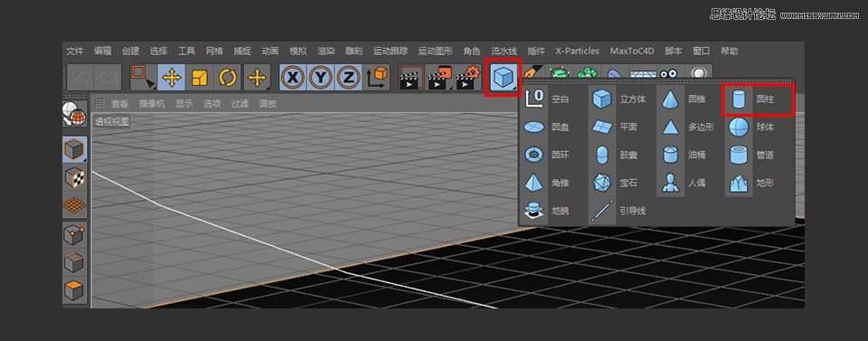Click the Make Editable icon in sidebar
The image size is (868, 341).
coord(74,115)
